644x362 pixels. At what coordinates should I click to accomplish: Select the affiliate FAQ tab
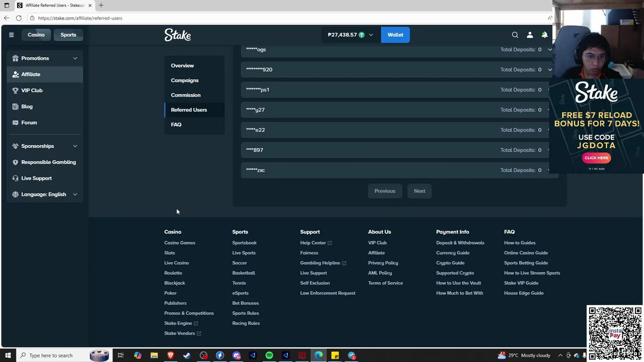click(x=194, y=124)
